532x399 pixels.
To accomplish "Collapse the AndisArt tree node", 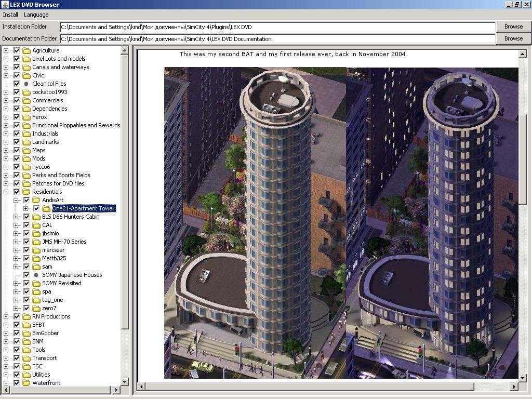I will [x=16, y=200].
